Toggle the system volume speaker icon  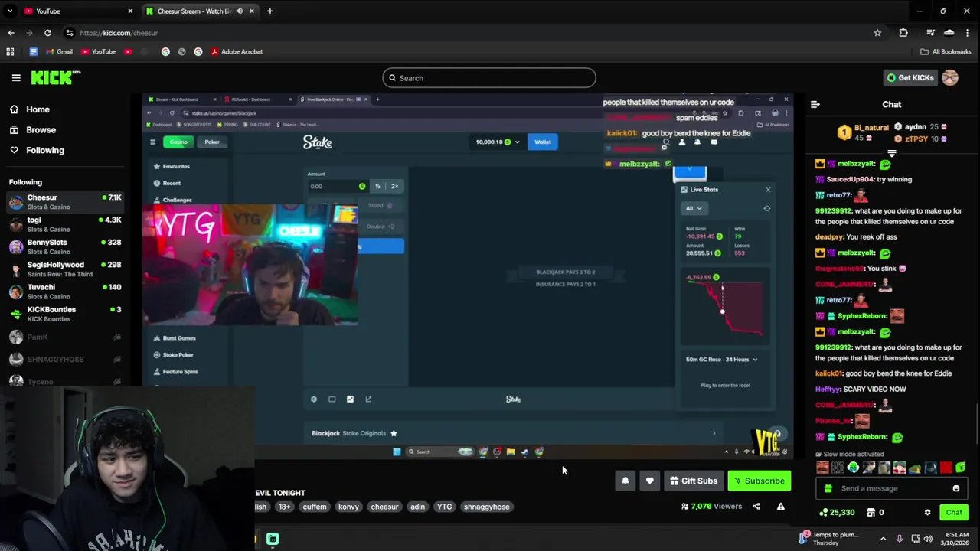click(x=928, y=539)
